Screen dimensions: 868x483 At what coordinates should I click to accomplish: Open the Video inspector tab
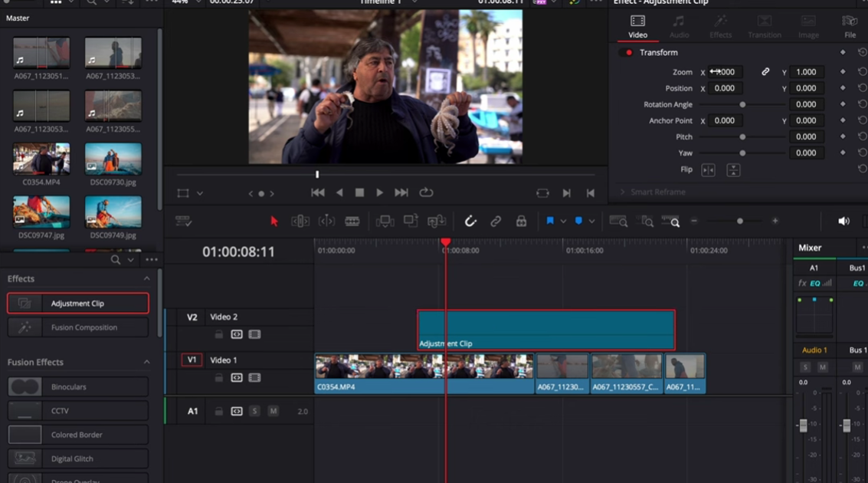637,27
